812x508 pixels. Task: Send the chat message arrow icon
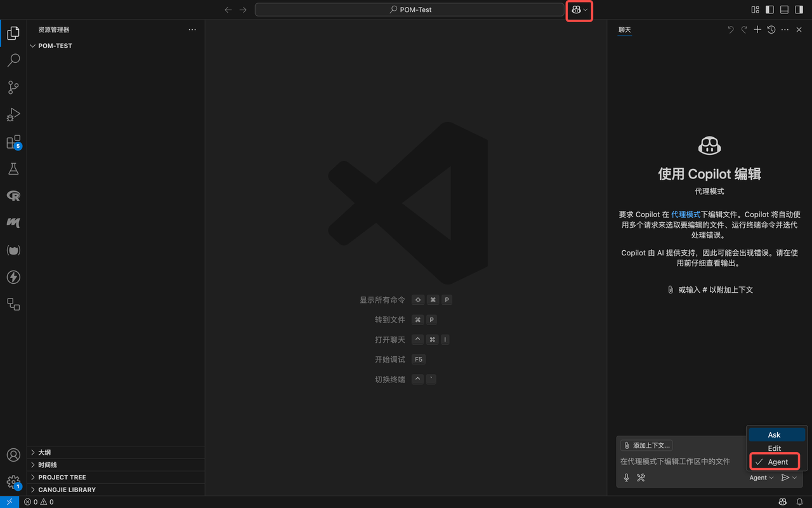(785, 478)
